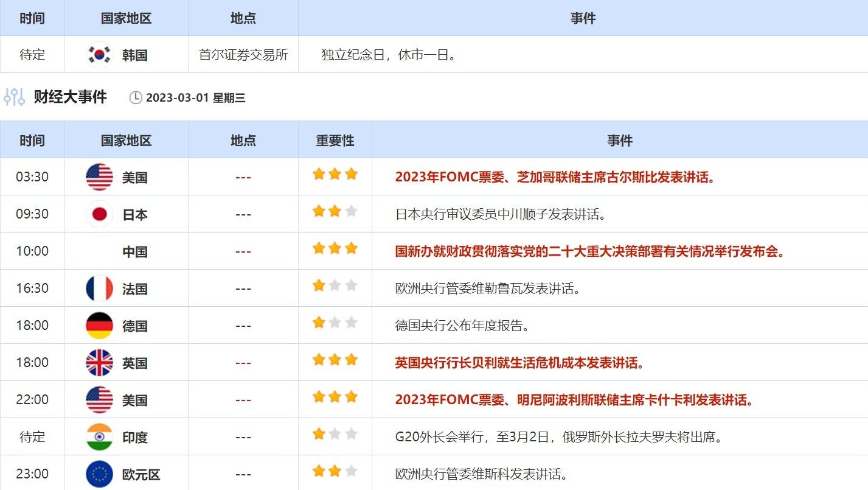Click the clock icon before 2023-03-01
868x490 pixels.
click(136, 98)
